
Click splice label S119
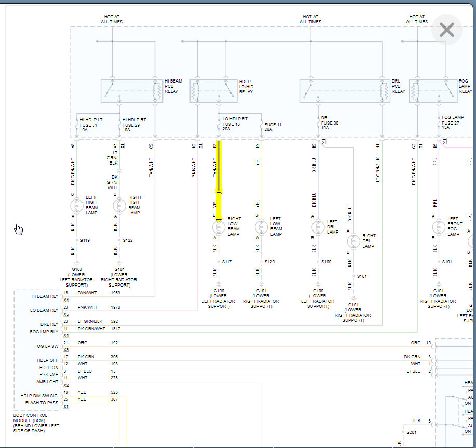click(85, 240)
